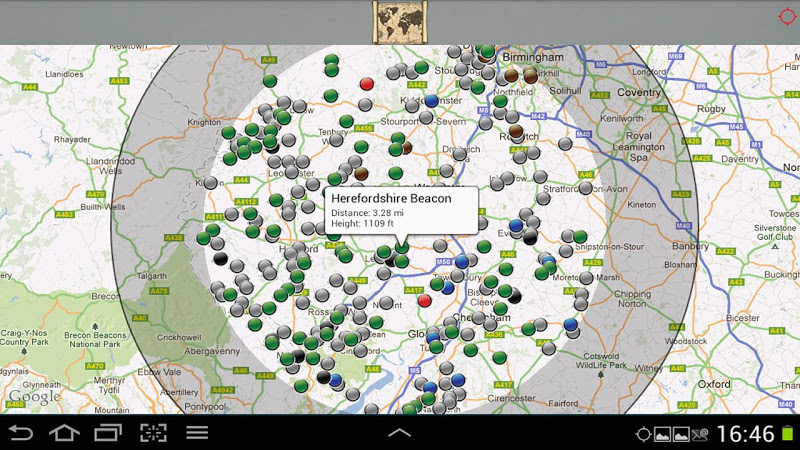The height and width of the screenshot is (450, 800).
Task: Open the three-line menu in navigation bar
Action: coord(197,433)
